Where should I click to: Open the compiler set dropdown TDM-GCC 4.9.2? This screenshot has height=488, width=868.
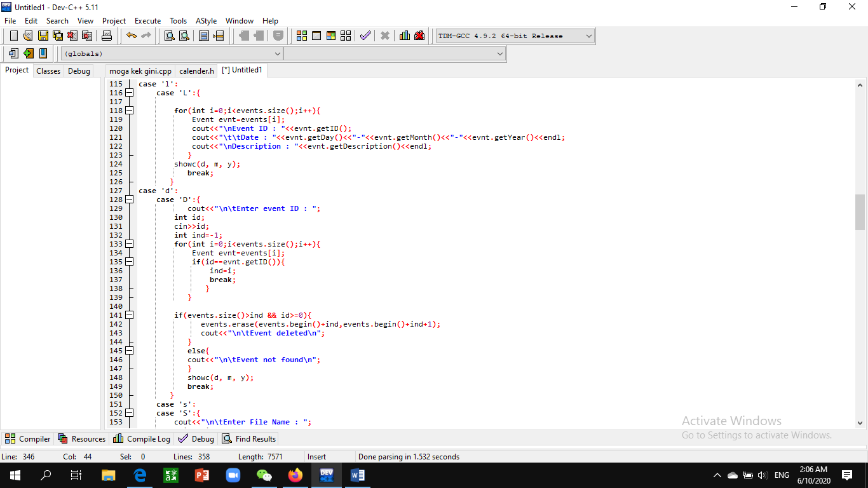click(x=515, y=36)
